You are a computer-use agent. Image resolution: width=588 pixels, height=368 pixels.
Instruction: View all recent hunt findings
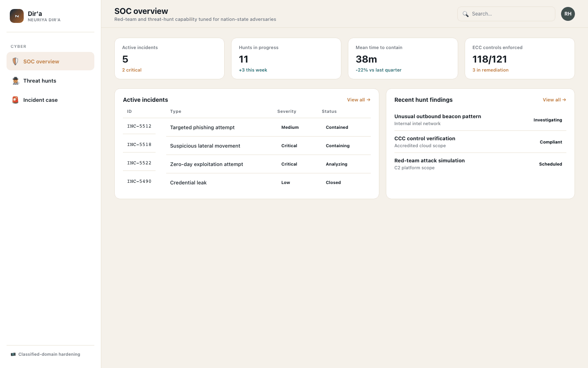click(555, 100)
